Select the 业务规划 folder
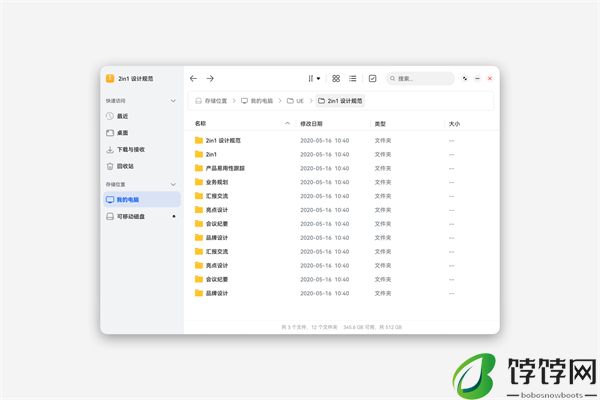The image size is (600, 400). tap(341, 182)
